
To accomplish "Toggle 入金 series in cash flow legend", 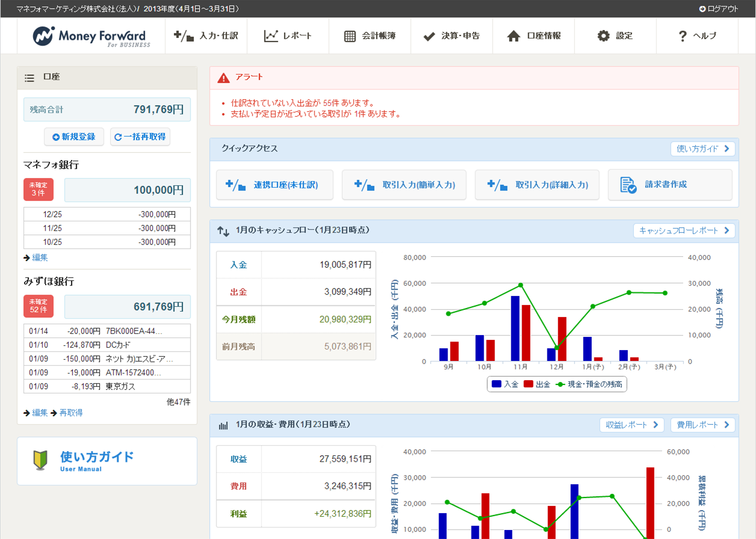I will tap(505, 384).
